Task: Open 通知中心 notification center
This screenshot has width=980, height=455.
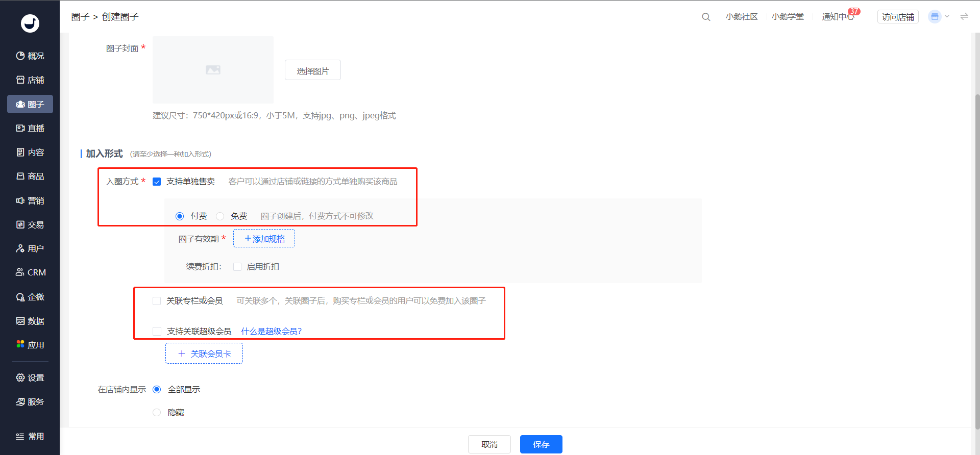Action: [837, 17]
